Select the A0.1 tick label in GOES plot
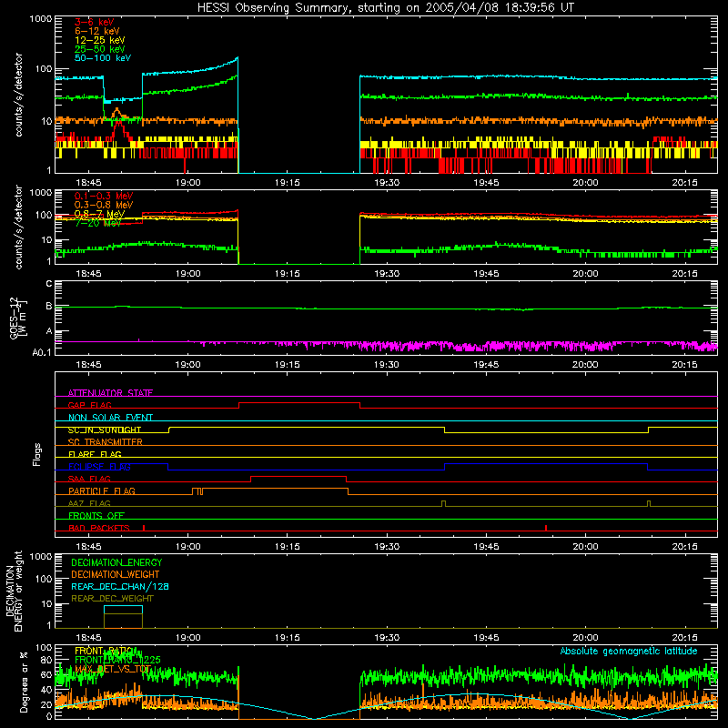 coord(42,353)
